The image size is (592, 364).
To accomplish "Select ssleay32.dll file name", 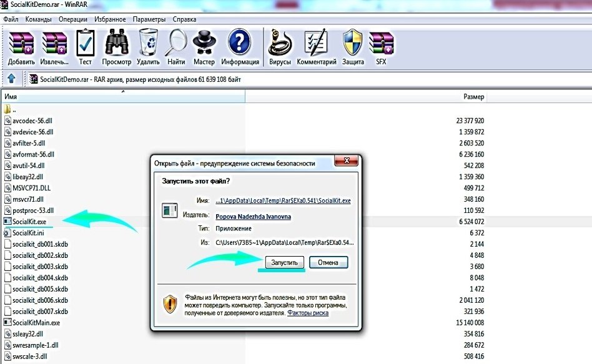I will pyautogui.click(x=27, y=334).
